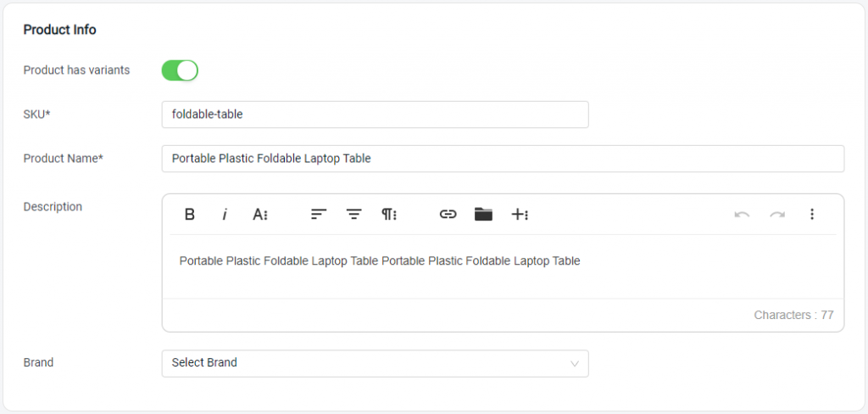
Task: Open the insert more plus icon
Action: 520,215
